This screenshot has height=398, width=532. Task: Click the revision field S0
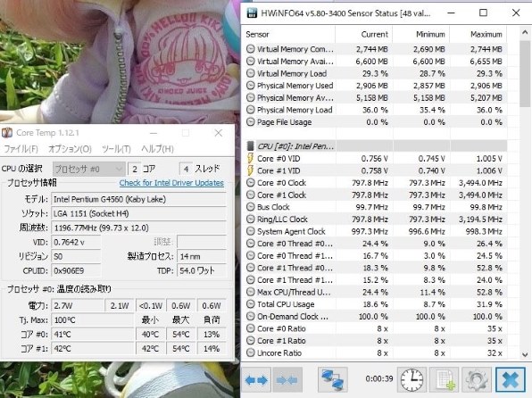(x=76, y=256)
